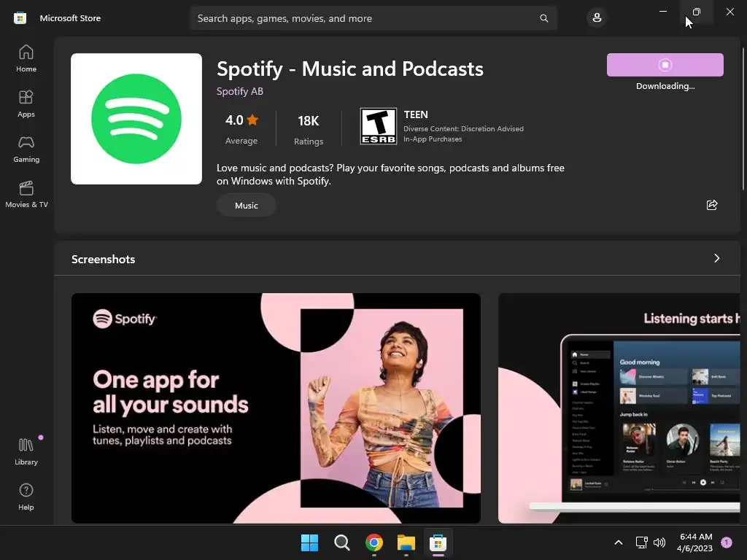The height and width of the screenshot is (560, 747).
Task: Click the Spotify app logo image
Action: pos(136,119)
